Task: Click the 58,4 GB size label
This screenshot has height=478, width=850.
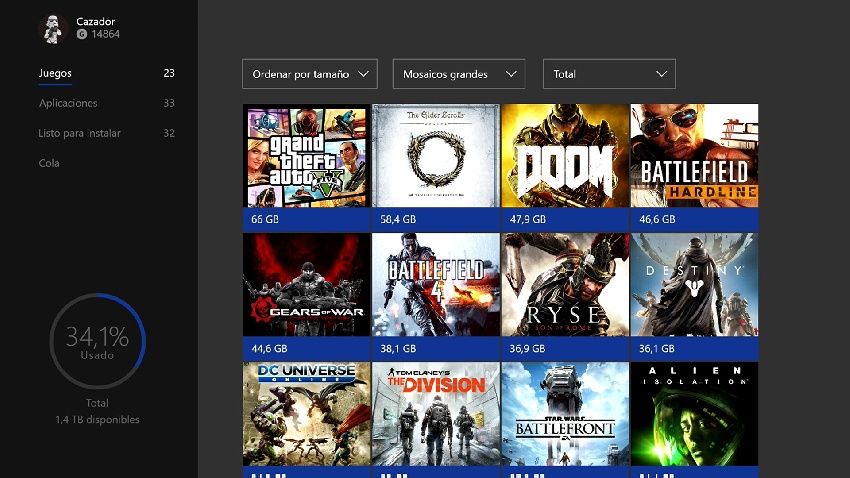Action: coord(398,219)
